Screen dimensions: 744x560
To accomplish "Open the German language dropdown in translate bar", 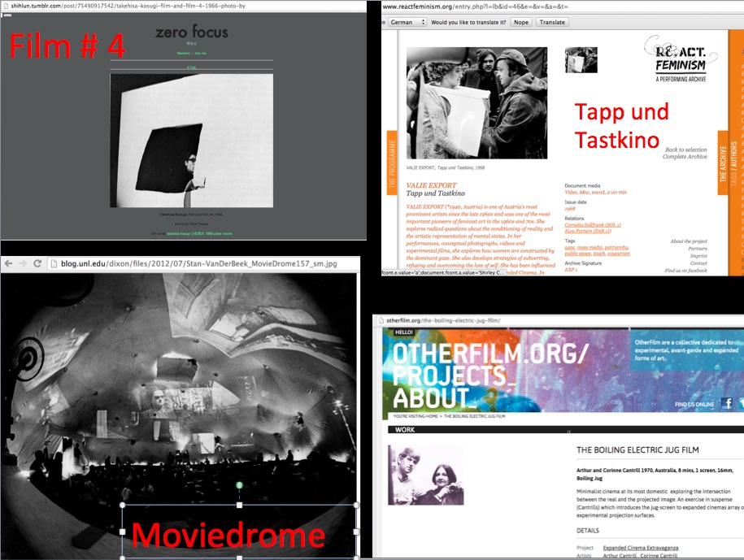I will click(407, 22).
